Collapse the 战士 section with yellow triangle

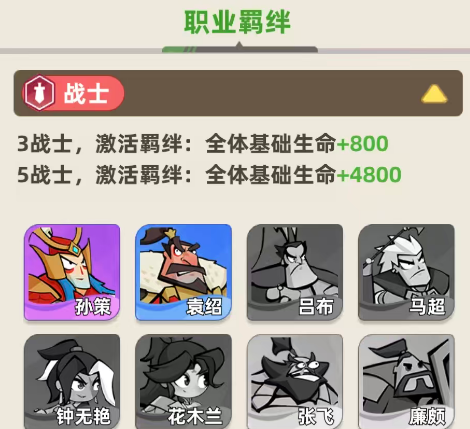pyautogui.click(x=434, y=94)
